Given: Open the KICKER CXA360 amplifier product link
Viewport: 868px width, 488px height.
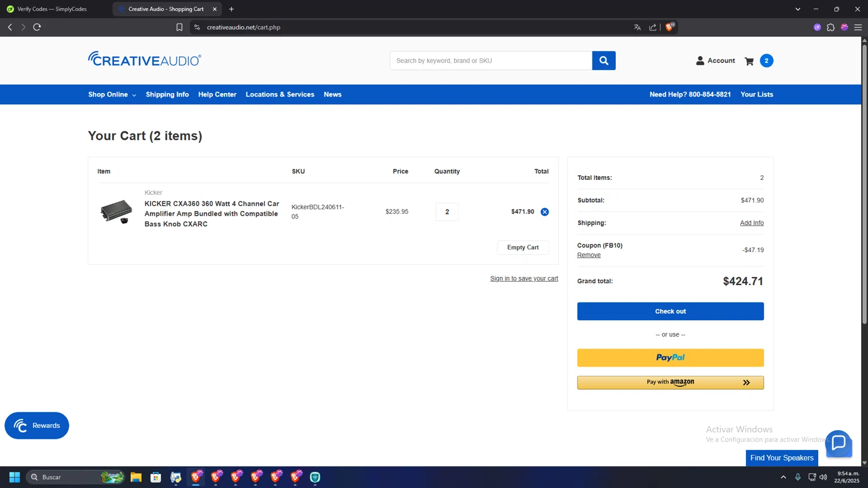Looking at the screenshot, I should (x=212, y=214).
